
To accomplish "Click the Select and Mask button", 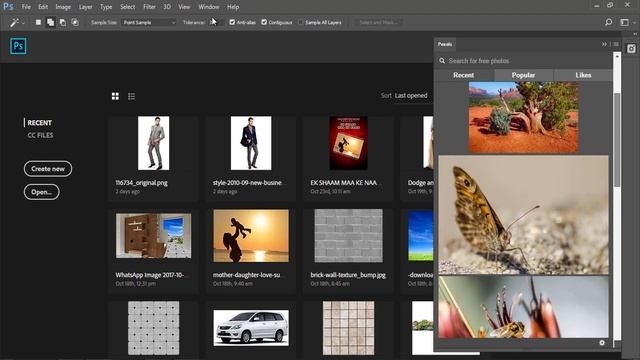I will (x=378, y=22).
